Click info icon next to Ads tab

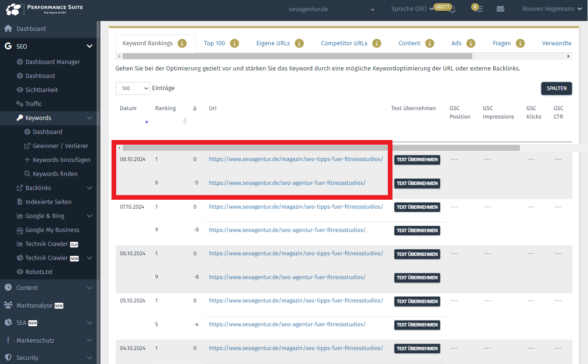471,43
